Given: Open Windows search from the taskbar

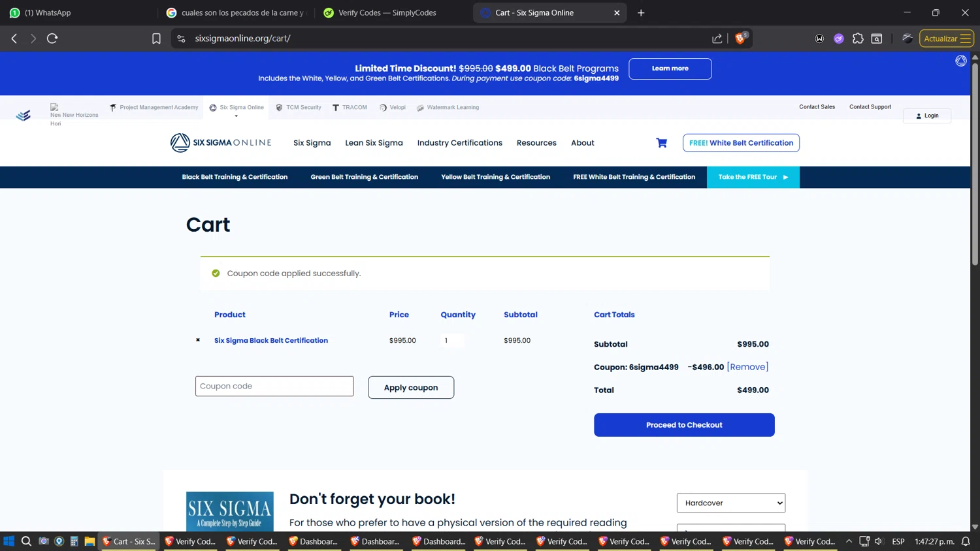Looking at the screenshot, I should pyautogui.click(x=26, y=541).
